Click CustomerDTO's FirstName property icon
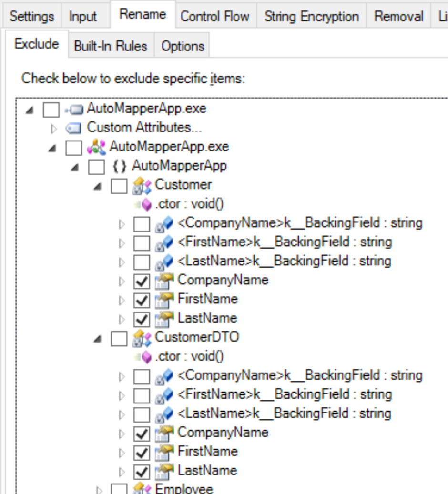The width and height of the screenshot is (448, 494). pos(164,453)
